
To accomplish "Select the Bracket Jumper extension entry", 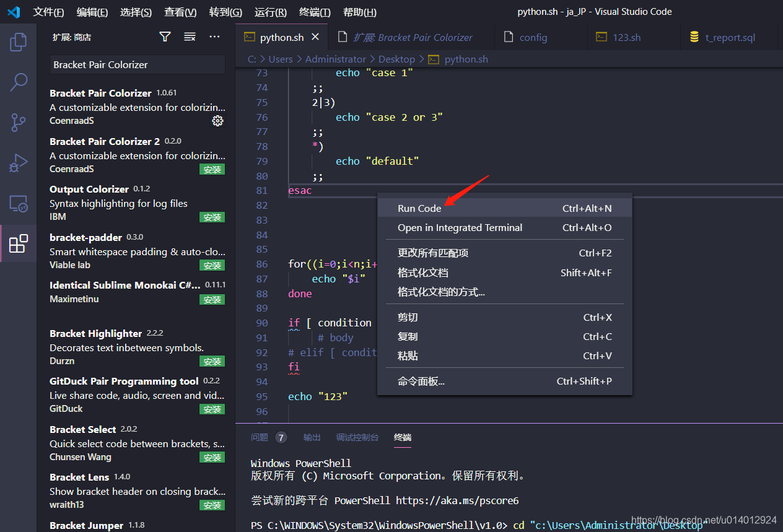I will coord(137,525).
